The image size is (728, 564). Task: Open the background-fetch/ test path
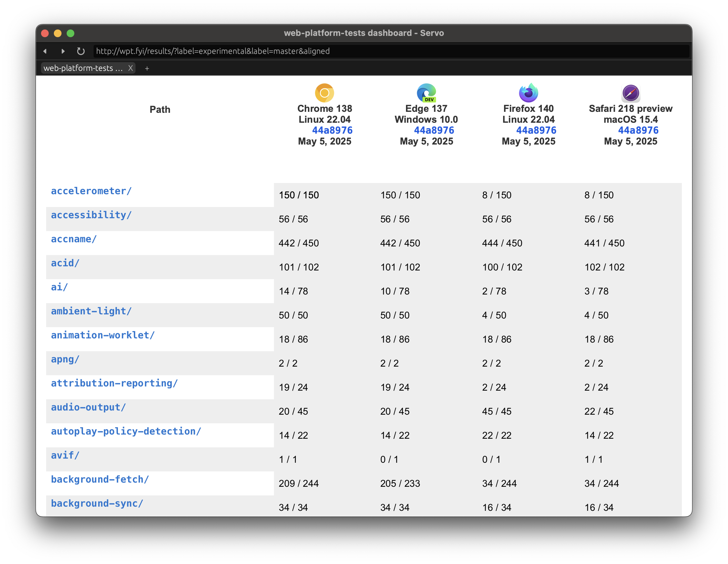coord(100,479)
